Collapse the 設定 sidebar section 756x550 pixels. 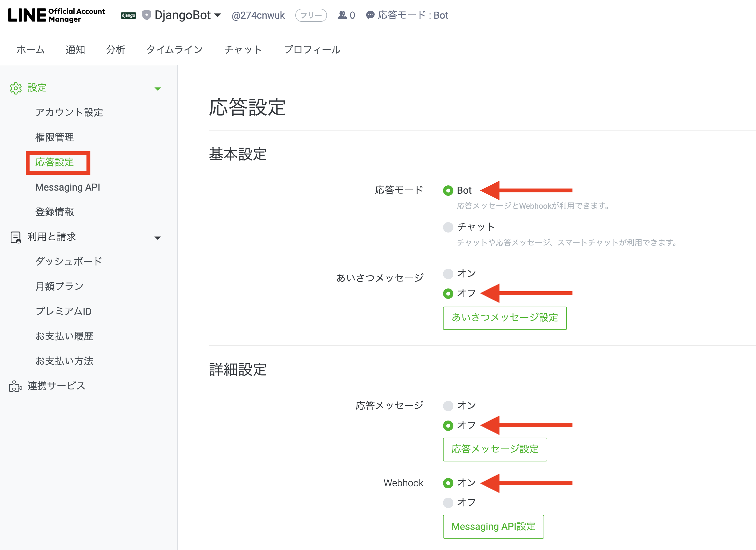(158, 88)
